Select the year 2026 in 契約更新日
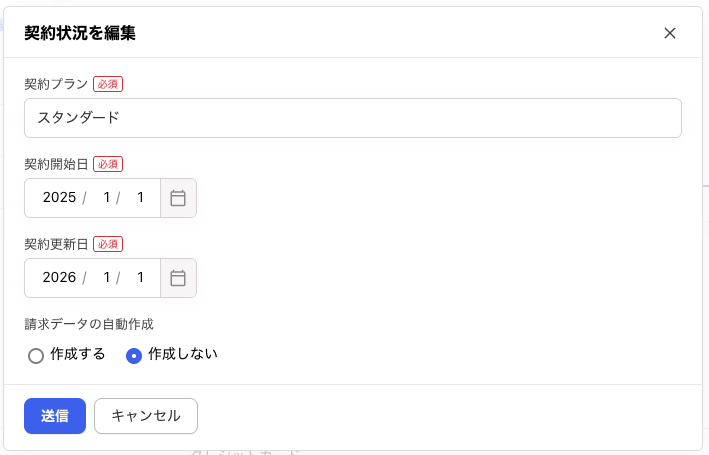This screenshot has height=455, width=709. click(59, 278)
